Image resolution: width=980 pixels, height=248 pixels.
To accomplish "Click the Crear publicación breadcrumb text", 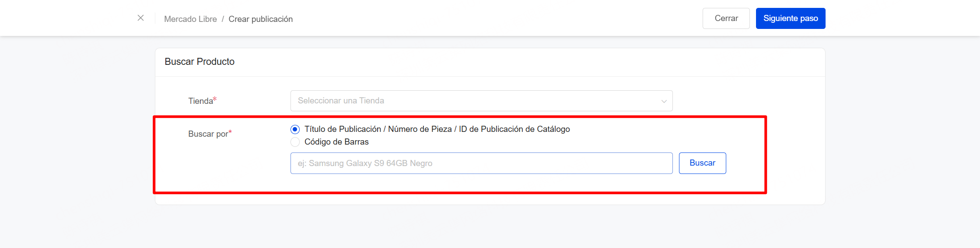I will [x=260, y=19].
